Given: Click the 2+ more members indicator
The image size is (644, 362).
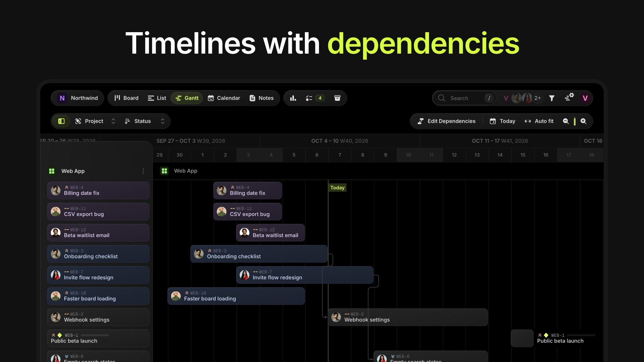Looking at the screenshot, I should 538,98.
